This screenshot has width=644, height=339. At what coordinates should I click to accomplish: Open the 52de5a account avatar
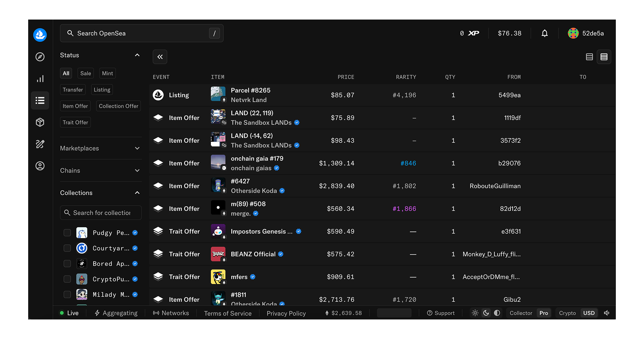[573, 33]
